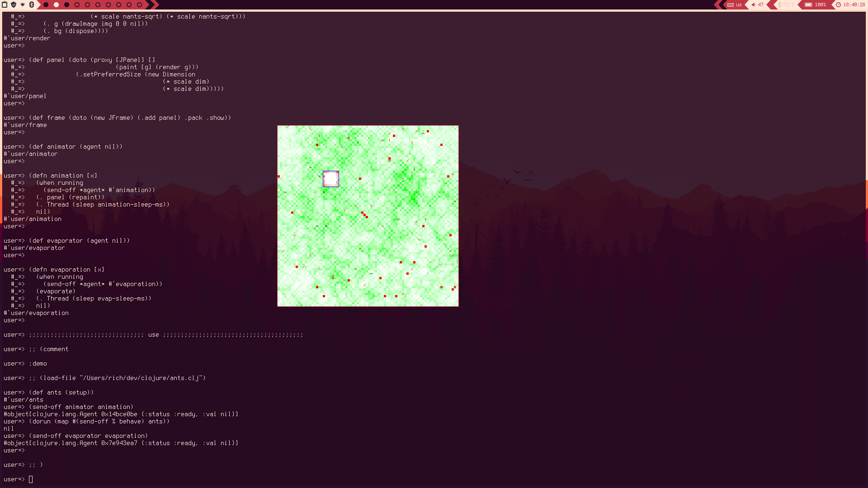
Task: Click the clock icon beside the time
Action: pyautogui.click(x=838, y=5)
